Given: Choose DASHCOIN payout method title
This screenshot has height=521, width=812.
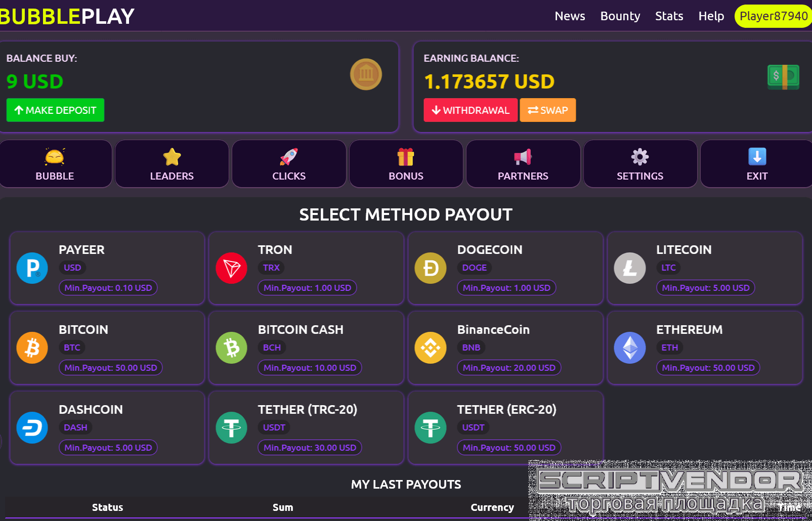Looking at the screenshot, I should [91, 410].
